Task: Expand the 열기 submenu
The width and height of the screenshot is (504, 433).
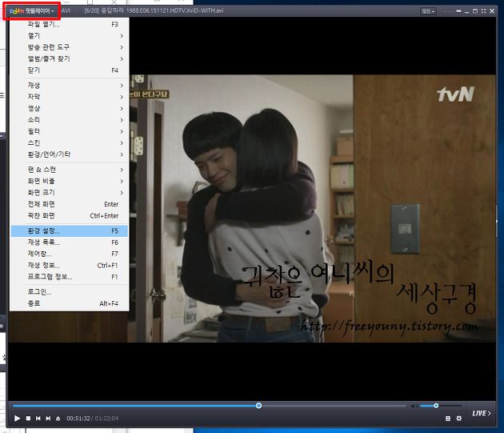Action: tap(70, 36)
